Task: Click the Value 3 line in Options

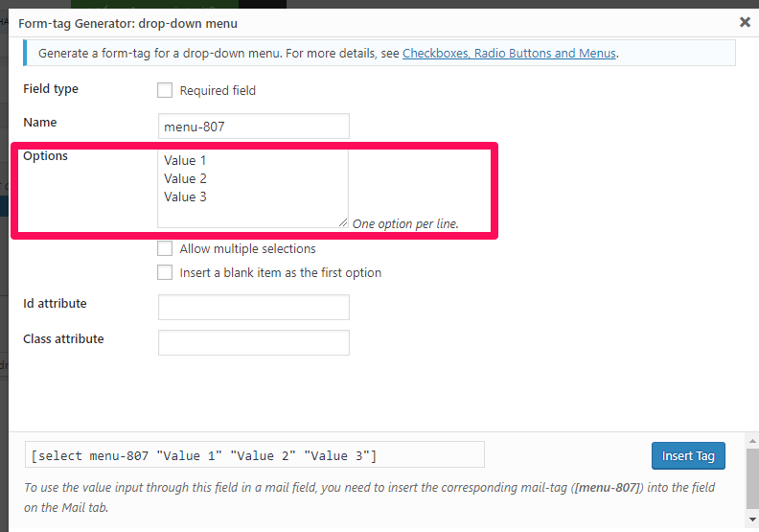Action: (185, 197)
